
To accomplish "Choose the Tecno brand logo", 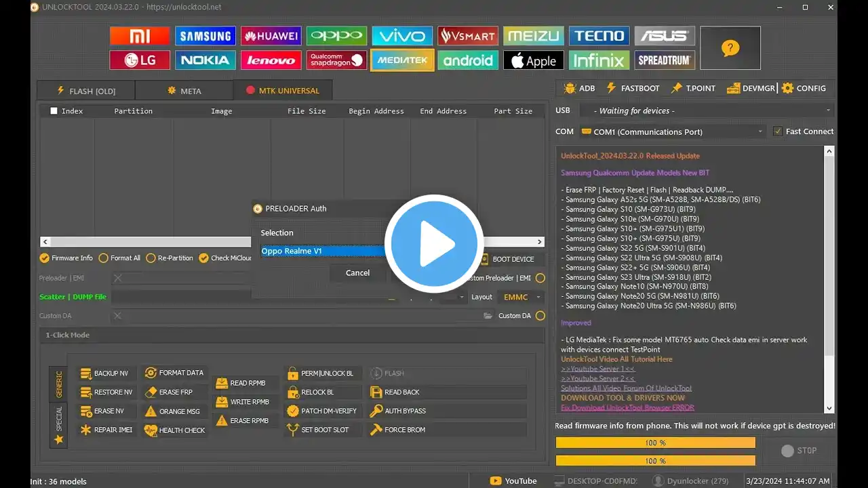I will coord(599,36).
